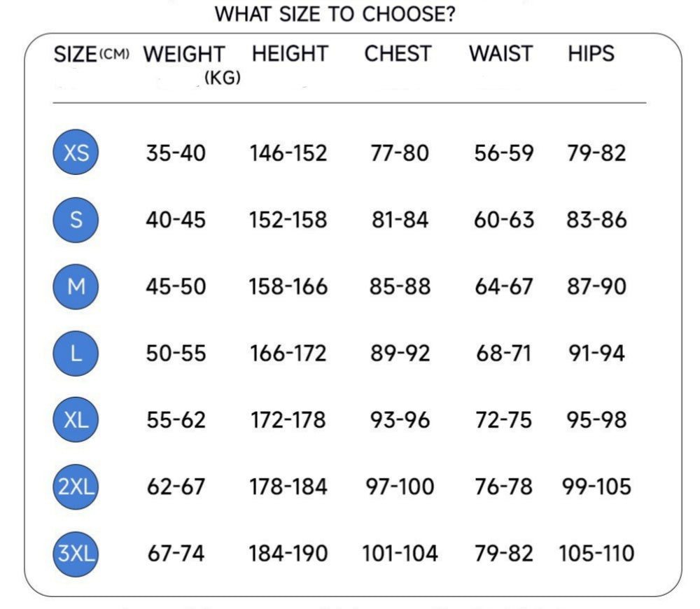Select XL weight value 55-62

pyautogui.click(x=176, y=421)
